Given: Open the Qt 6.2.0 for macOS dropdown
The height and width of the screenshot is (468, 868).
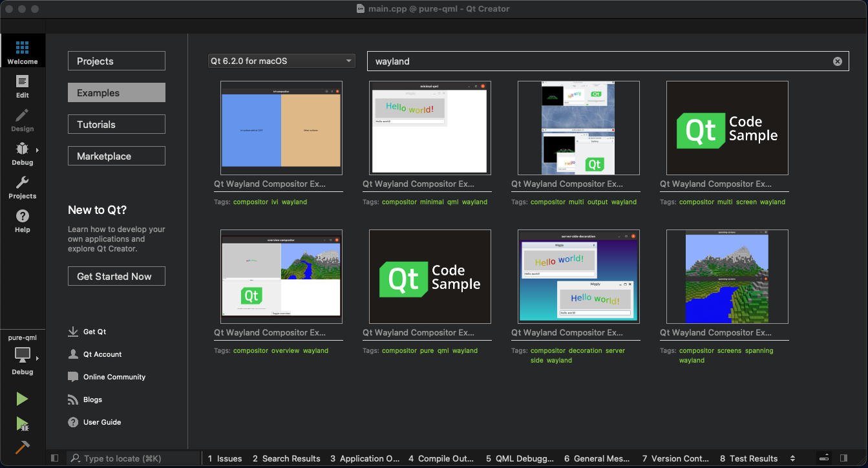Looking at the screenshot, I should (x=282, y=61).
